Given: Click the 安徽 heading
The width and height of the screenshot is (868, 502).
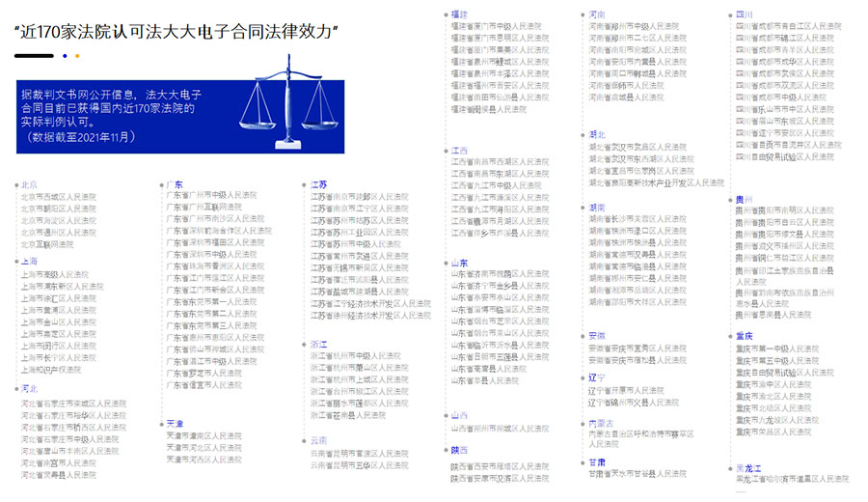Looking at the screenshot, I should 597,336.
